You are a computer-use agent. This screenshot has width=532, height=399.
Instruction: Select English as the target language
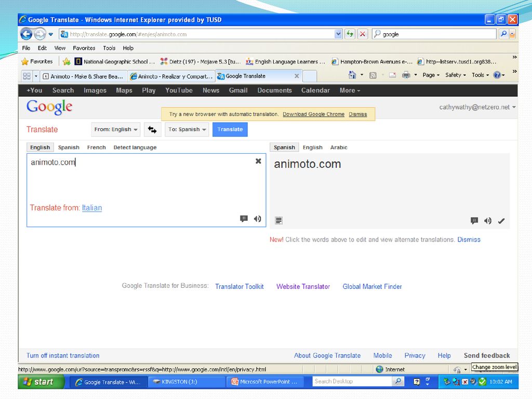tap(312, 147)
